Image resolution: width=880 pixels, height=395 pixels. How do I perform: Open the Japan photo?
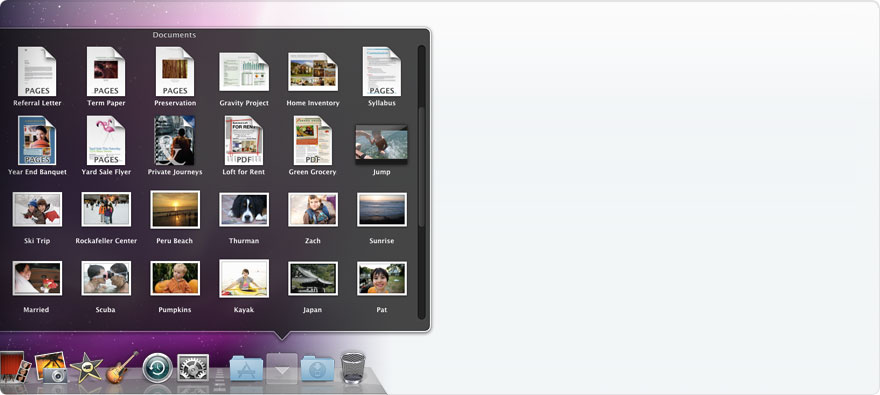pyautogui.click(x=313, y=278)
